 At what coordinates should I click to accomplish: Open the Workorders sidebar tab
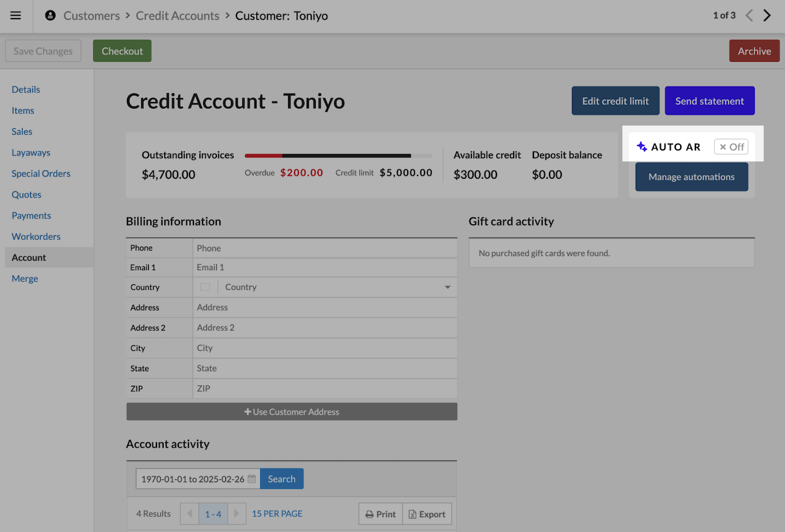pos(36,237)
